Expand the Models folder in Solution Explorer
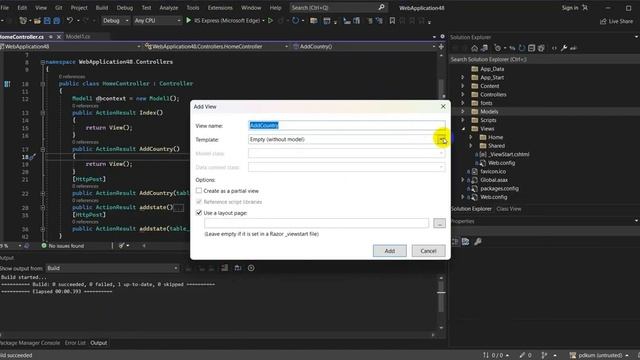The image size is (640, 360). 462,111
